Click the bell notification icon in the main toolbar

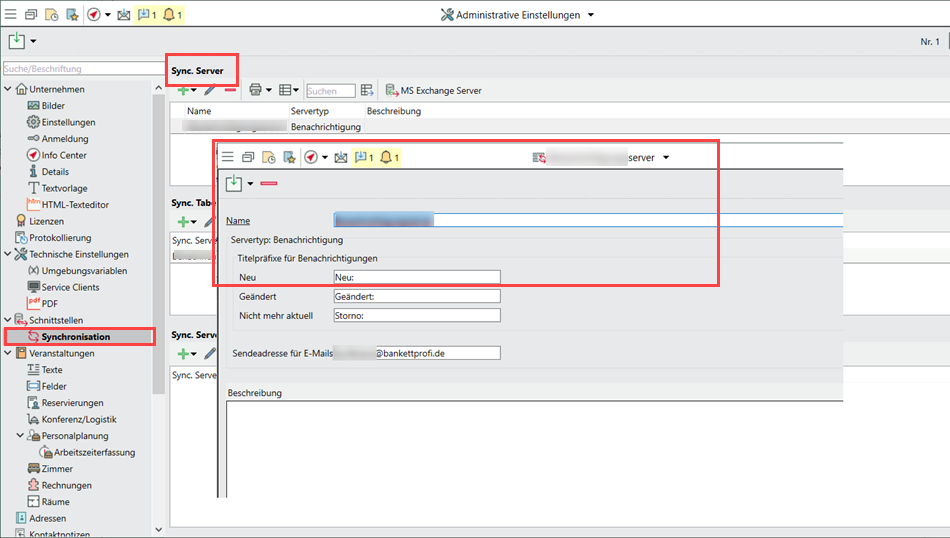(x=169, y=15)
